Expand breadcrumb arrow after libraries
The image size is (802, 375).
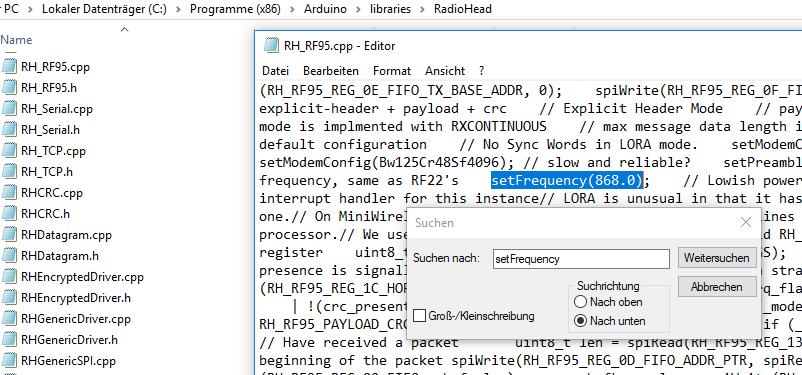click(x=422, y=9)
